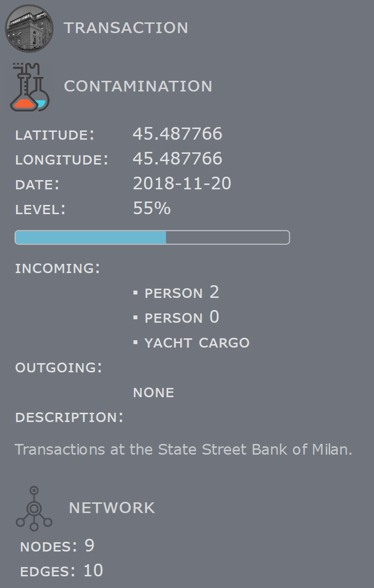Click the Outgoing label
374x588 pixels.
click(58, 367)
